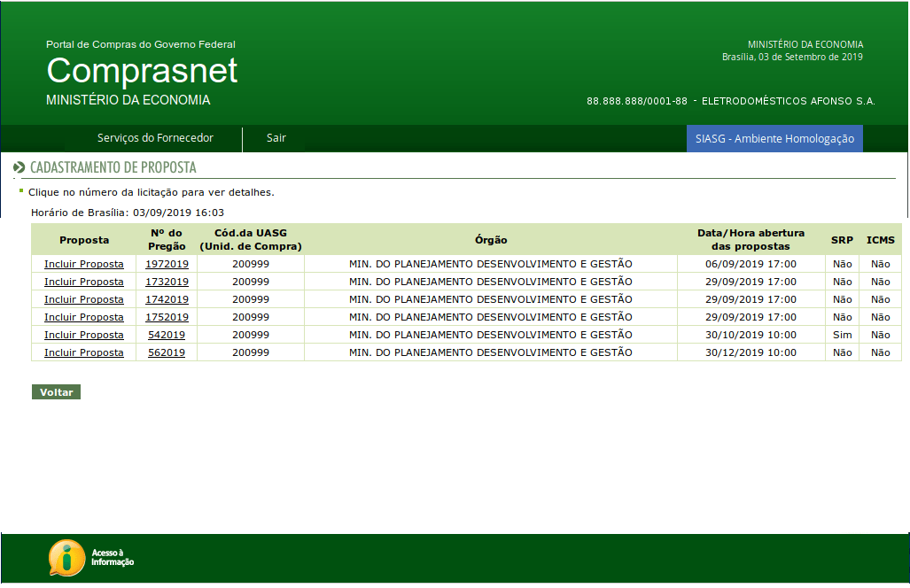Open details of pregão number 542019
The height and width of the screenshot is (588, 910).
167,335
